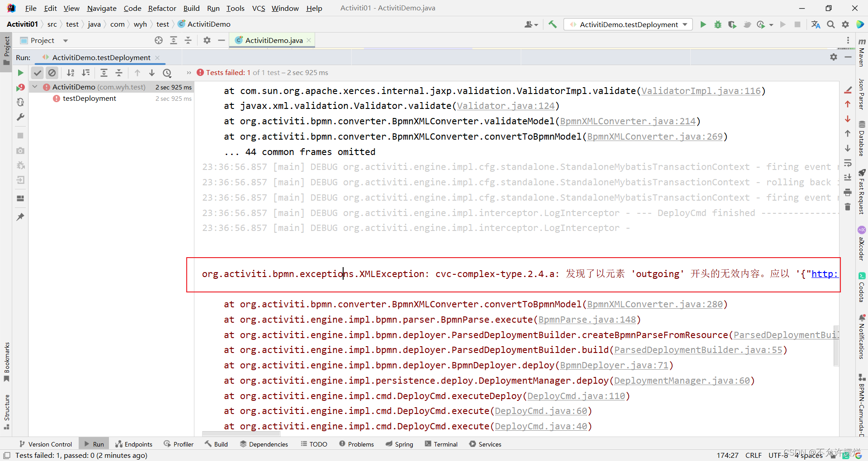
Task: Rerun the failed test with green play icon
Action: [x=20, y=73]
